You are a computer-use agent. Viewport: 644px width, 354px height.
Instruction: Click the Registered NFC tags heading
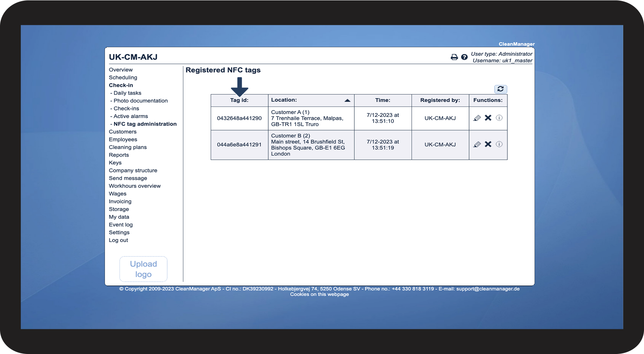tap(223, 70)
